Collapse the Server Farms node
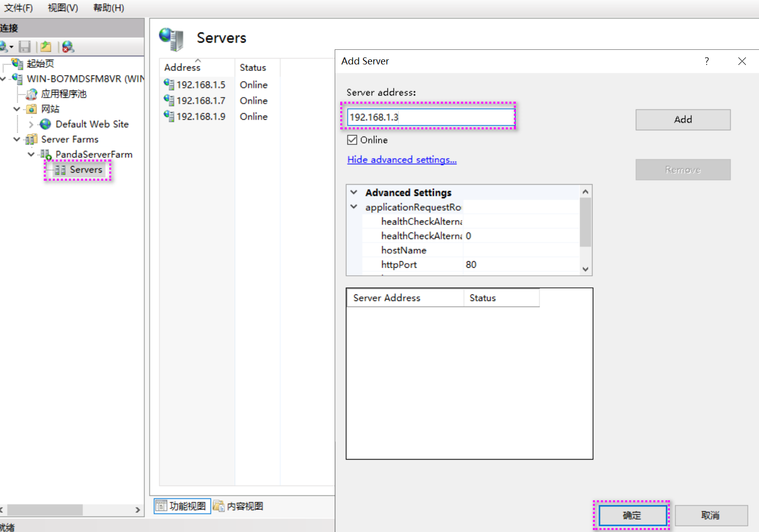The width and height of the screenshot is (759, 532). point(17,139)
